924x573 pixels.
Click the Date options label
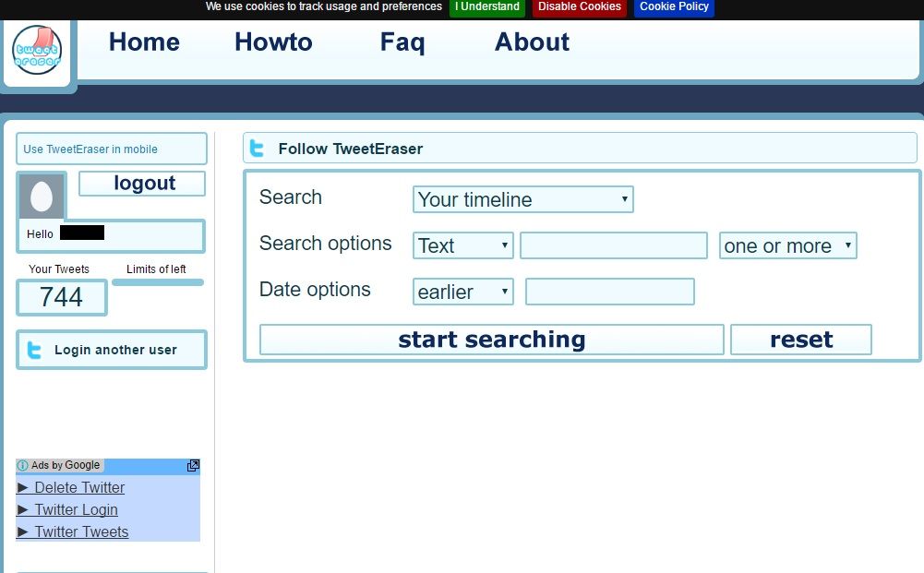coord(315,290)
